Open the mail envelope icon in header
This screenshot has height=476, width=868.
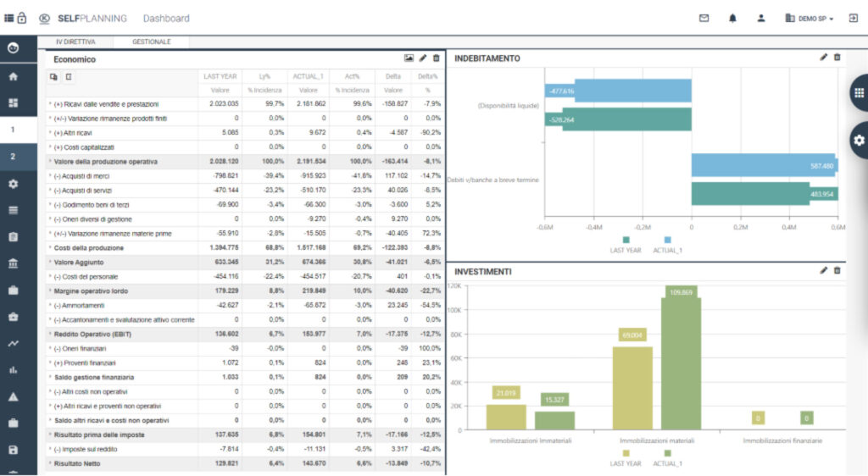click(704, 18)
